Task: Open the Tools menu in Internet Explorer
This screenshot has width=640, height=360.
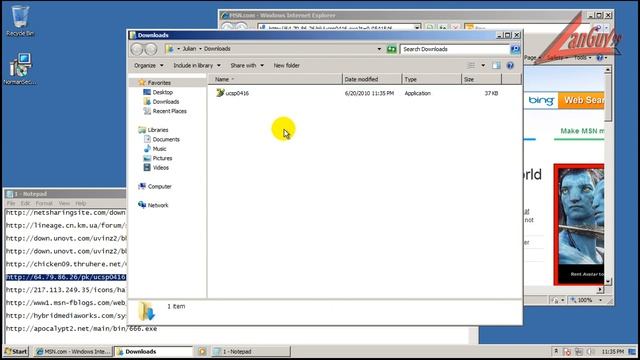Action: point(582,58)
